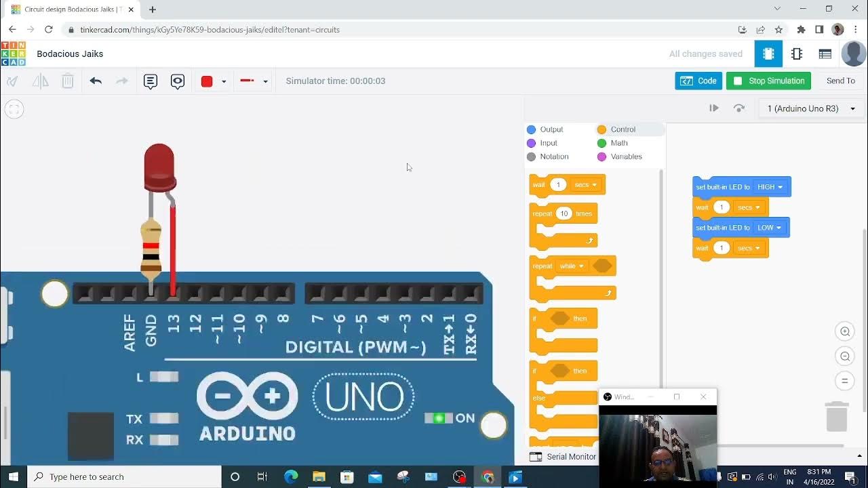Image resolution: width=868 pixels, height=488 pixels.
Task: Open secs dropdown in first workspace wait block
Action: click(x=749, y=207)
